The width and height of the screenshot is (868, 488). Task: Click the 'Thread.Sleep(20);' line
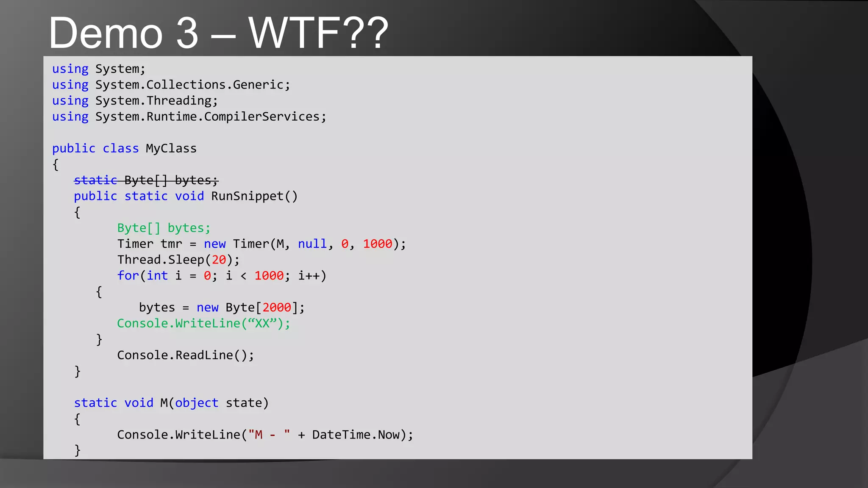tap(178, 260)
